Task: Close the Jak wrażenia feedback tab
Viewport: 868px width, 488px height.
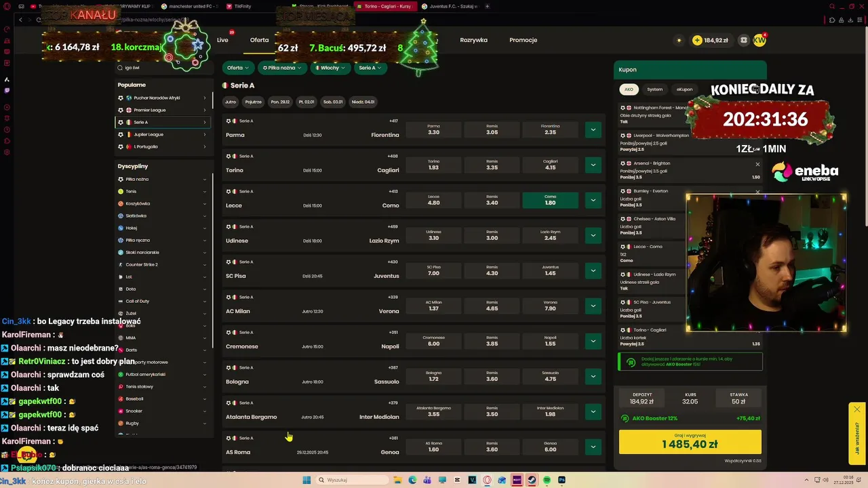Action: pyautogui.click(x=857, y=409)
